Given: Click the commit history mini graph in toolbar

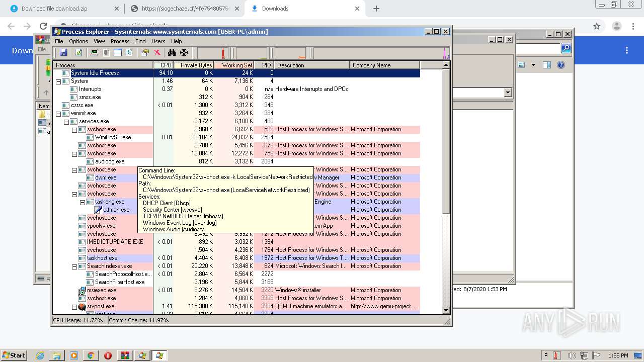Looking at the screenshot, I should [x=252, y=53].
